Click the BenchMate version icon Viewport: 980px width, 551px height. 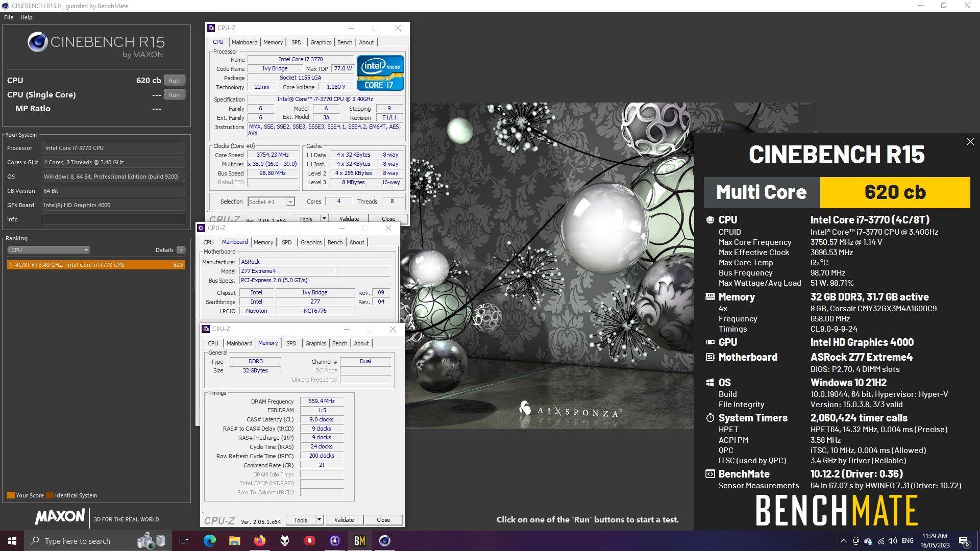[x=710, y=474]
